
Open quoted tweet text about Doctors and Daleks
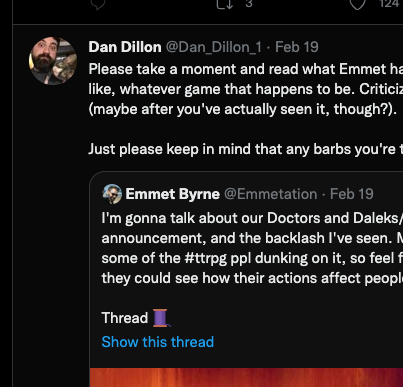tap(252, 248)
